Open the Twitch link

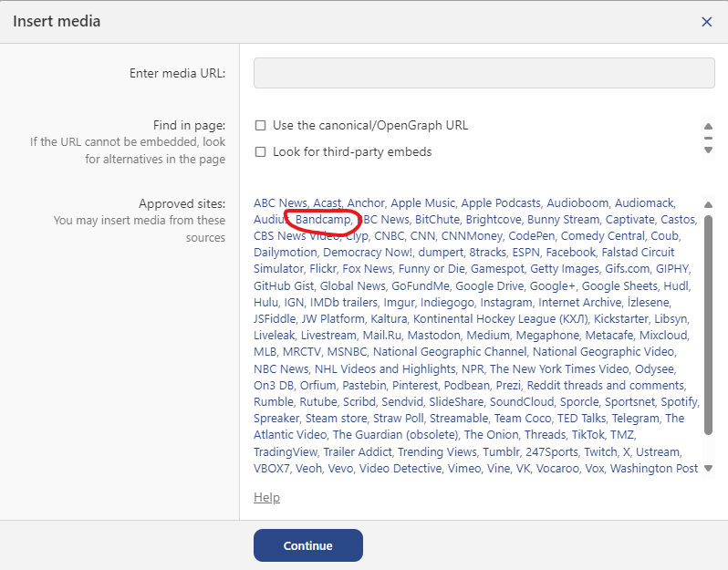coord(600,451)
